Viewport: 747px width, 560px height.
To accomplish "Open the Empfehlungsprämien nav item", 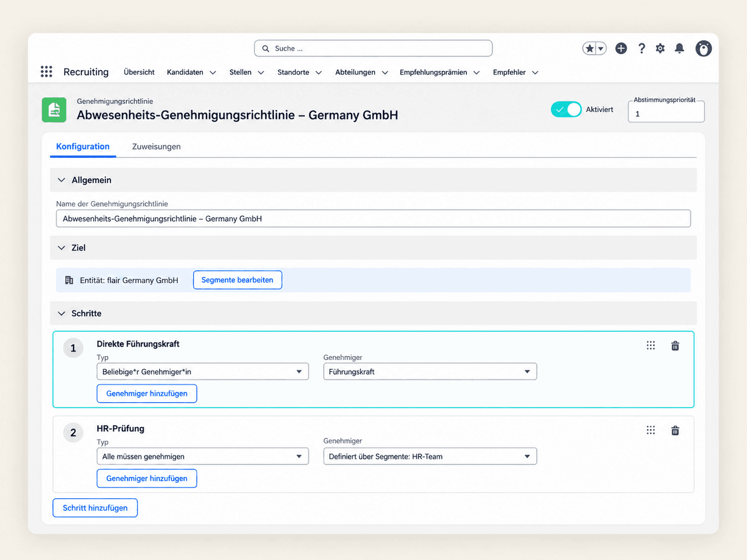I will (433, 72).
